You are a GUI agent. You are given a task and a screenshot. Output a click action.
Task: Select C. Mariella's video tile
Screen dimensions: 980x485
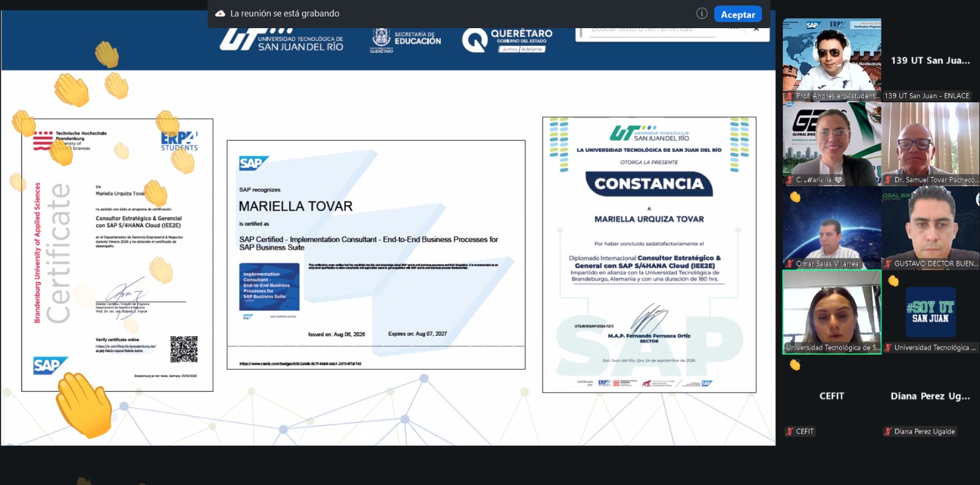832,143
